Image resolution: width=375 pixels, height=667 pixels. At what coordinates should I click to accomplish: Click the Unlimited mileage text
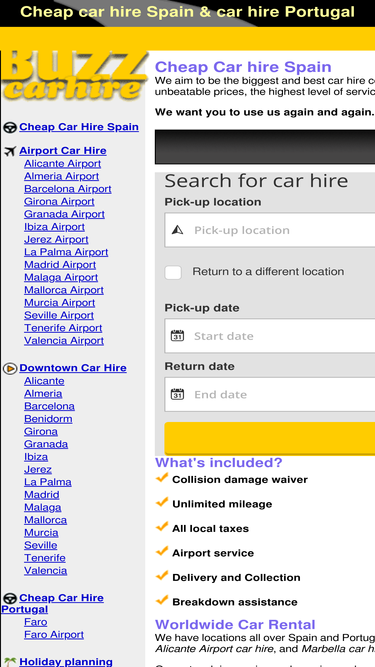[222, 504]
